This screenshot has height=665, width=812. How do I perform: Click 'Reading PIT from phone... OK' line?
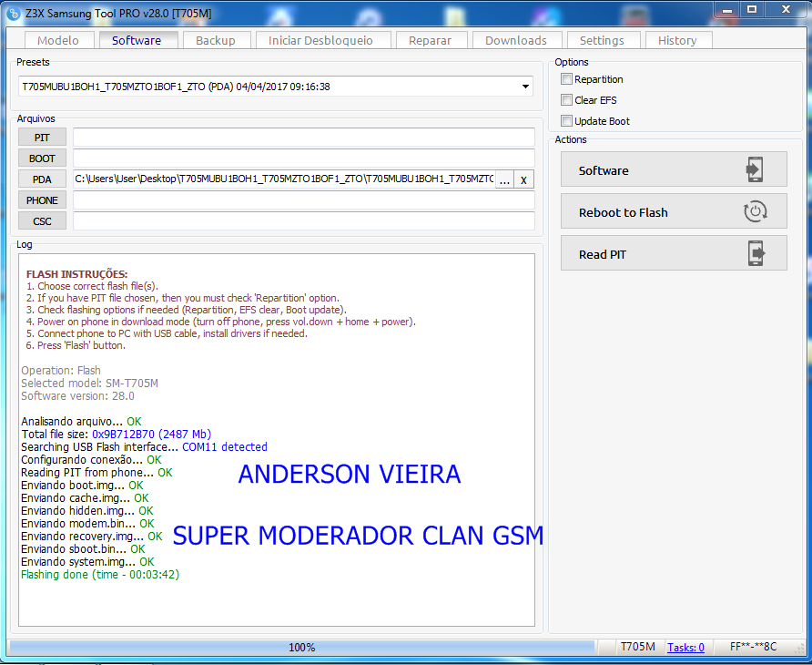[x=96, y=472]
